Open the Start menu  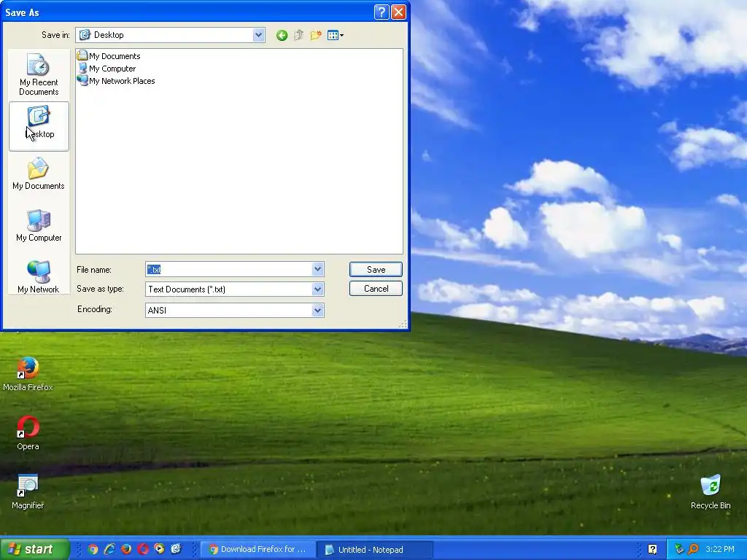(x=35, y=549)
